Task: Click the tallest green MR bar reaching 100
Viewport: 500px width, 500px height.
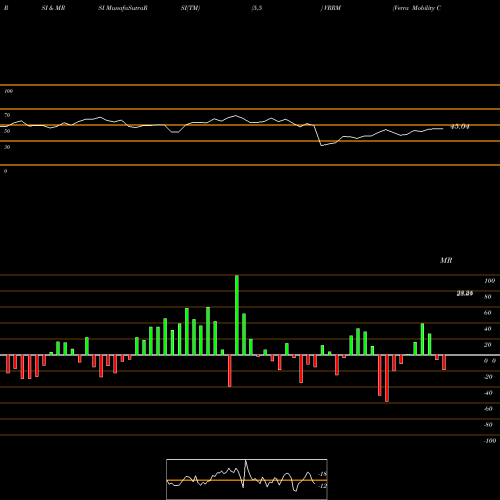Action: 237,315
